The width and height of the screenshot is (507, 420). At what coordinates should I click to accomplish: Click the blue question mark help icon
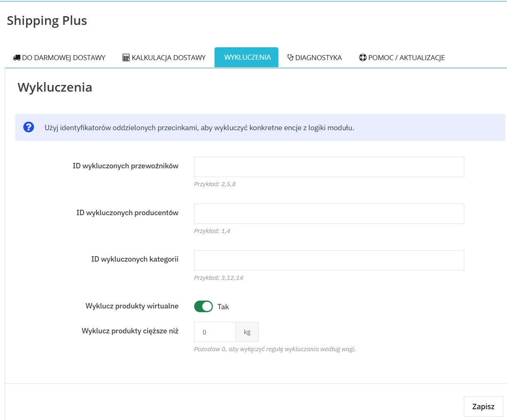click(28, 127)
